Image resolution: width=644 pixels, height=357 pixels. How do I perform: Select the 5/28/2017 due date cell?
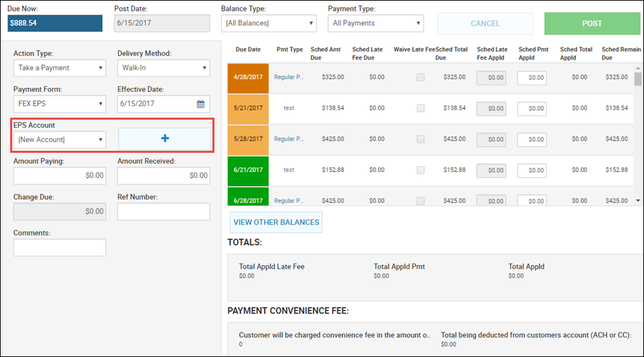(x=248, y=140)
